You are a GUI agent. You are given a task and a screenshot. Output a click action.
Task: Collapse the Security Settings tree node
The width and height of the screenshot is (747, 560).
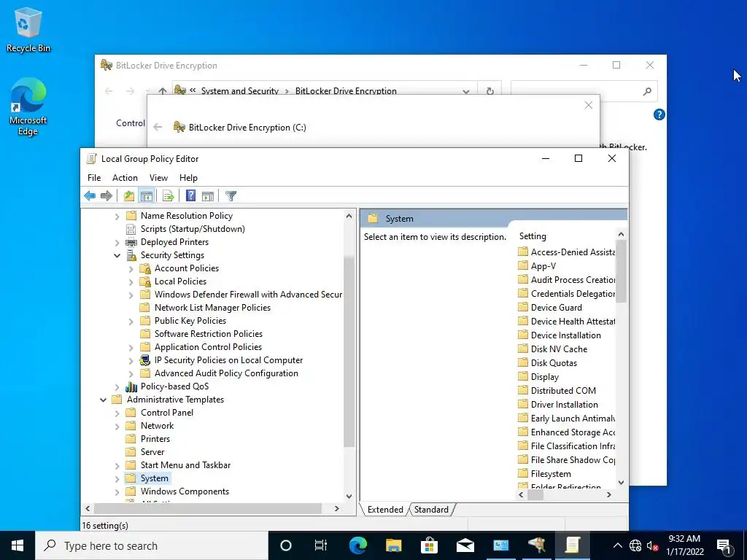pyautogui.click(x=117, y=256)
